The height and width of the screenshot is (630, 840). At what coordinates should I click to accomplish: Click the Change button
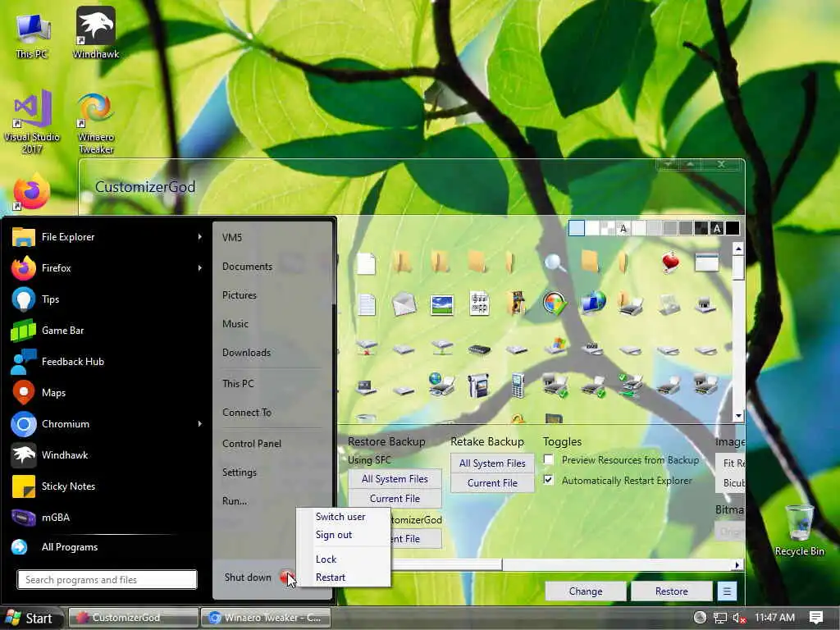[x=586, y=591]
